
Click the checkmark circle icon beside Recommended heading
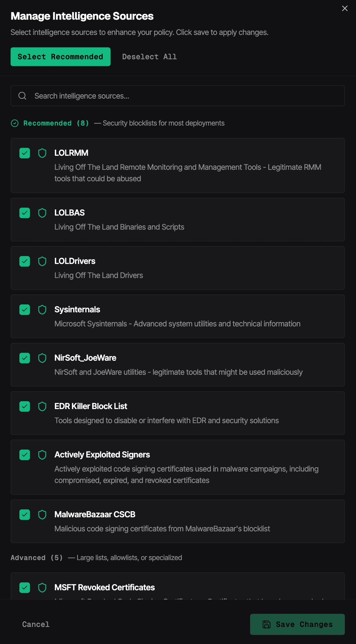tap(15, 123)
